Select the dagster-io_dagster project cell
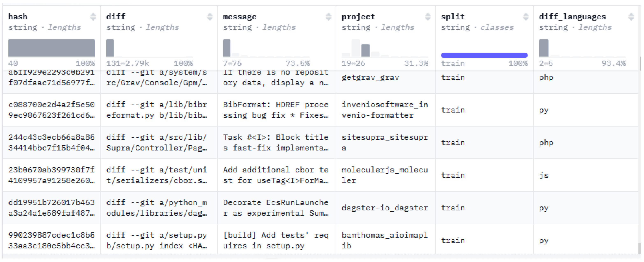Screen dimensions: 644x262 click(385, 208)
